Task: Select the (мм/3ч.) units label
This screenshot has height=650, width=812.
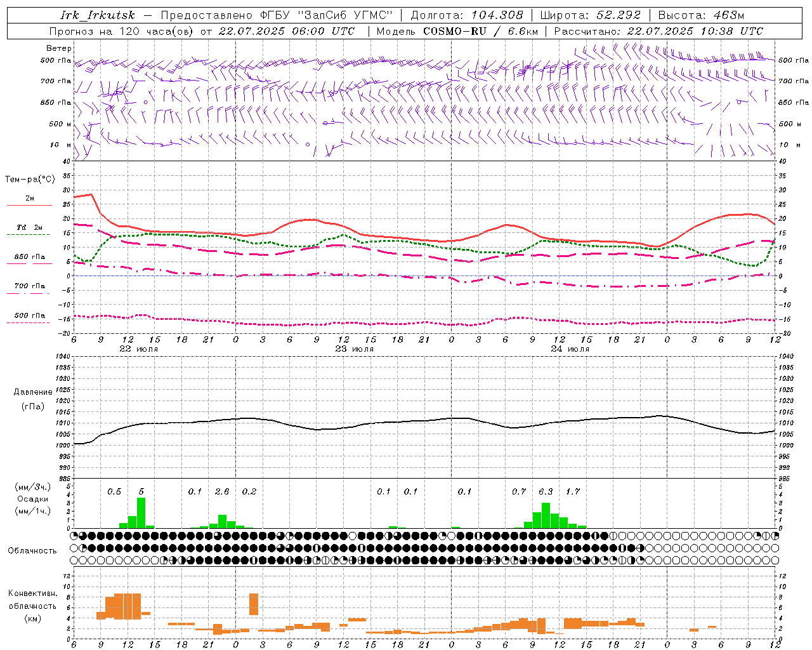Action: click(33, 487)
